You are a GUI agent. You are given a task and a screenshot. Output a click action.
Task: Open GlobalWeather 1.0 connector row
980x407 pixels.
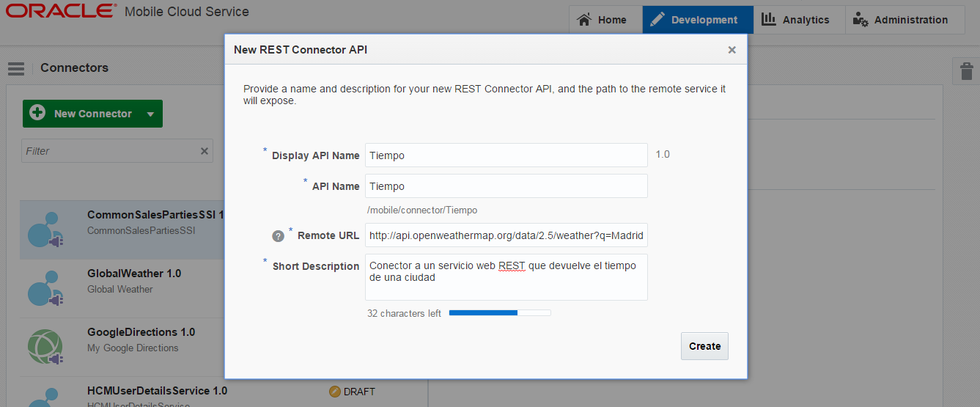coord(224,289)
